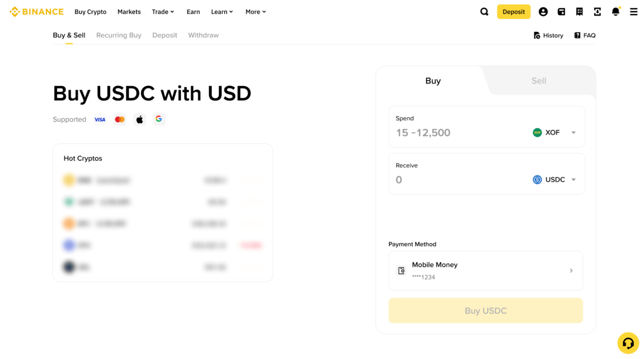Open the user profile account icon

point(543,12)
